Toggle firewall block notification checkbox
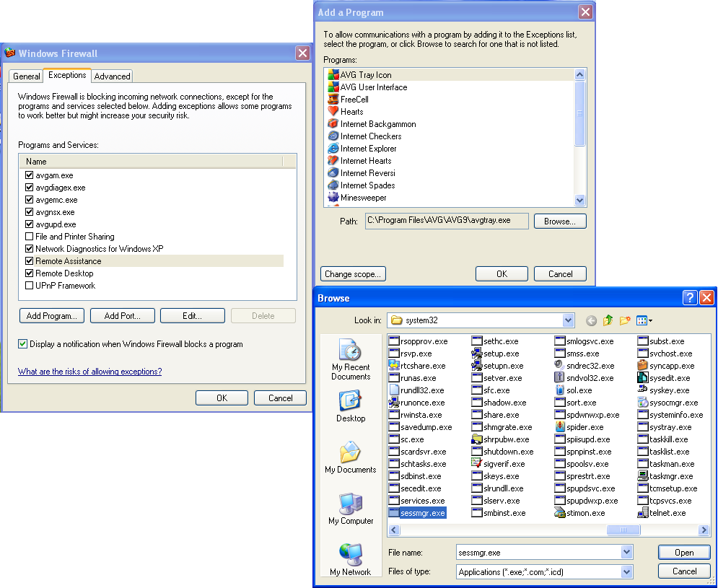Viewport: 718px width, 588px height. click(22, 344)
